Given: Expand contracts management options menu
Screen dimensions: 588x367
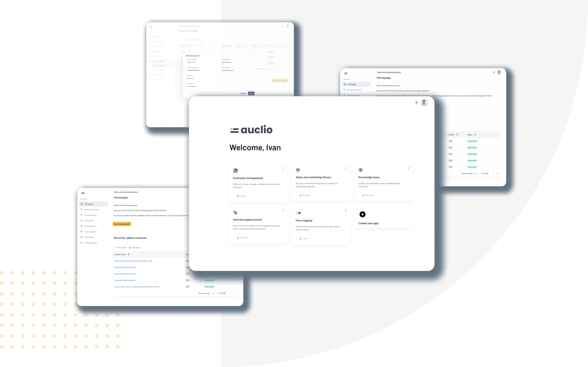Looking at the screenshot, I should [x=283, y=168].
